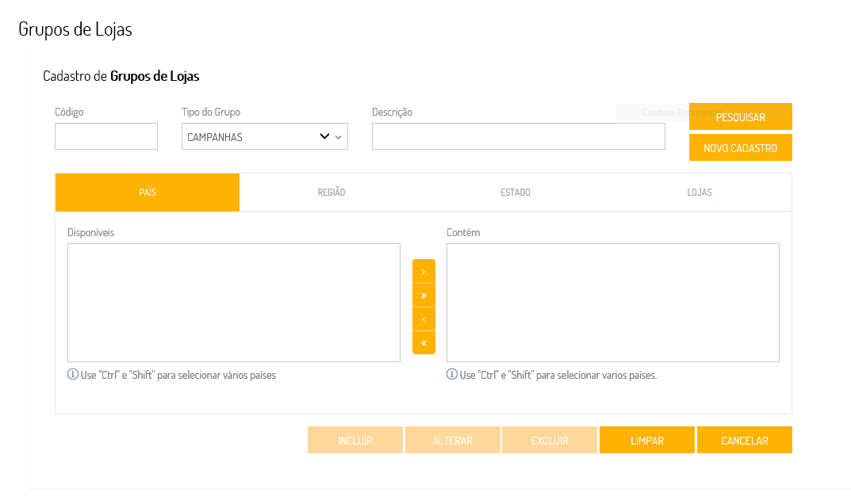This screenshot has height=504, width=851.
Task: Click the move selected left arrow
Action: (x=424, y=319)
